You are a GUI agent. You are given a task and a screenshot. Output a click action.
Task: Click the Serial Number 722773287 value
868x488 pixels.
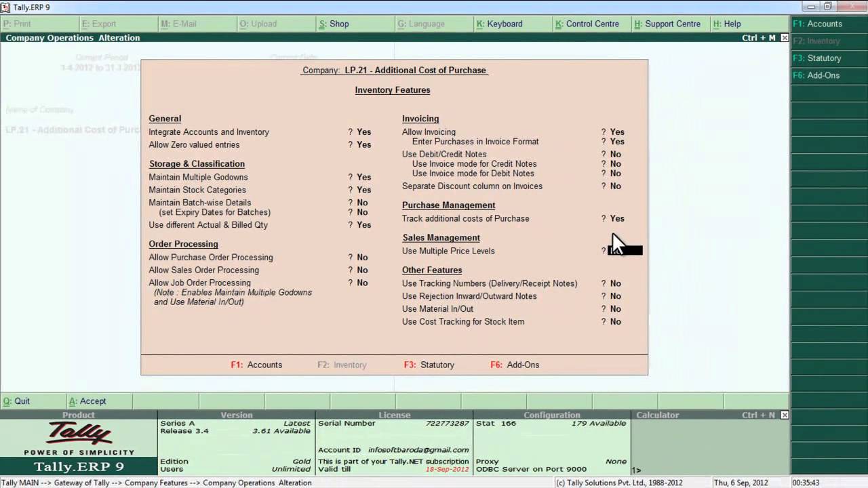point(447,424)
